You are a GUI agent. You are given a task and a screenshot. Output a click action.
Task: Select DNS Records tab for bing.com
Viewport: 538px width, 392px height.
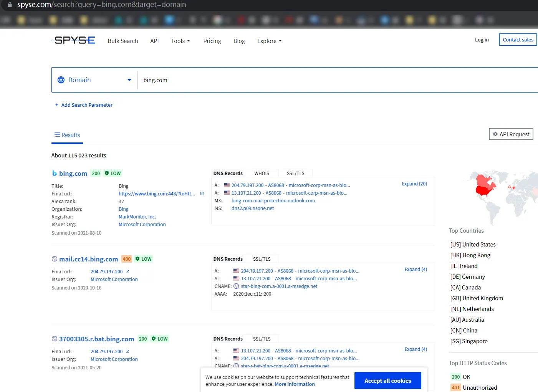point(228,173)
